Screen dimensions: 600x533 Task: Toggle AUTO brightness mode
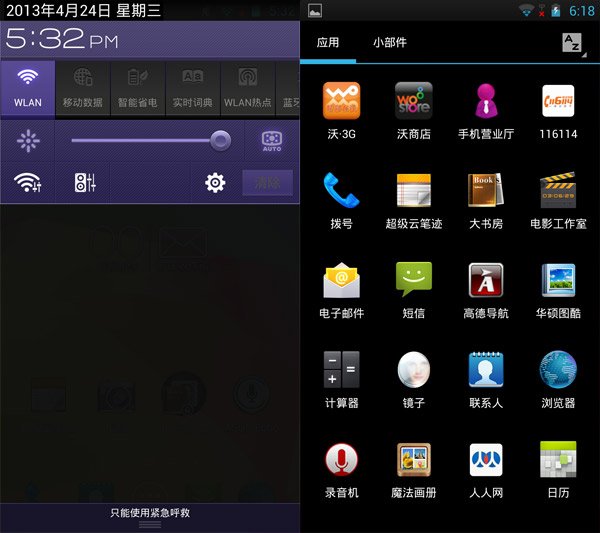tap(272, 141)
